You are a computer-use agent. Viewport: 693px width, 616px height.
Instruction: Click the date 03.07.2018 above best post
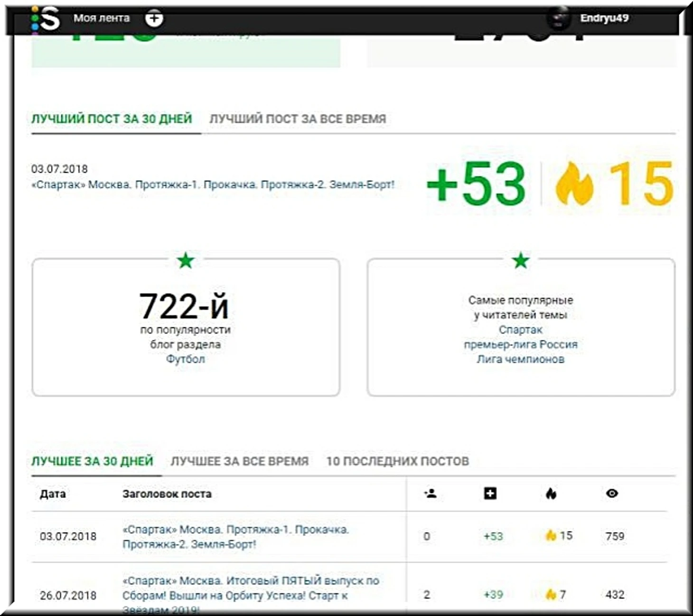(x=59, y=169)
